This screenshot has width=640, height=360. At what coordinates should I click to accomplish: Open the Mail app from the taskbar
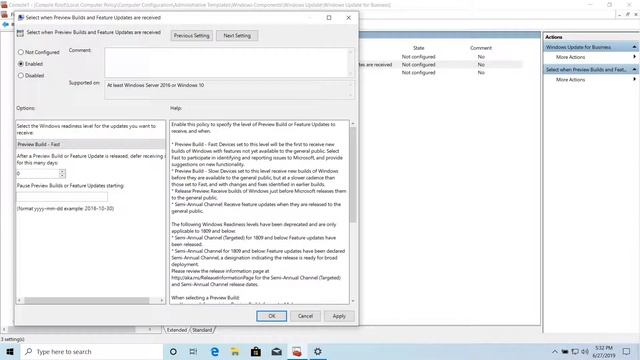click(276, 351)
